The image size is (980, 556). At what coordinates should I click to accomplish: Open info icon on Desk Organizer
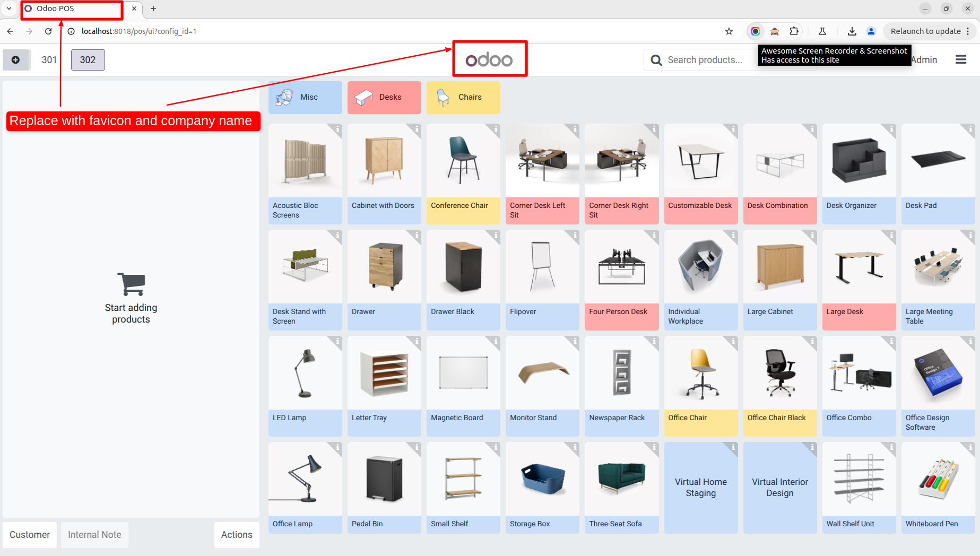(891, 129)
